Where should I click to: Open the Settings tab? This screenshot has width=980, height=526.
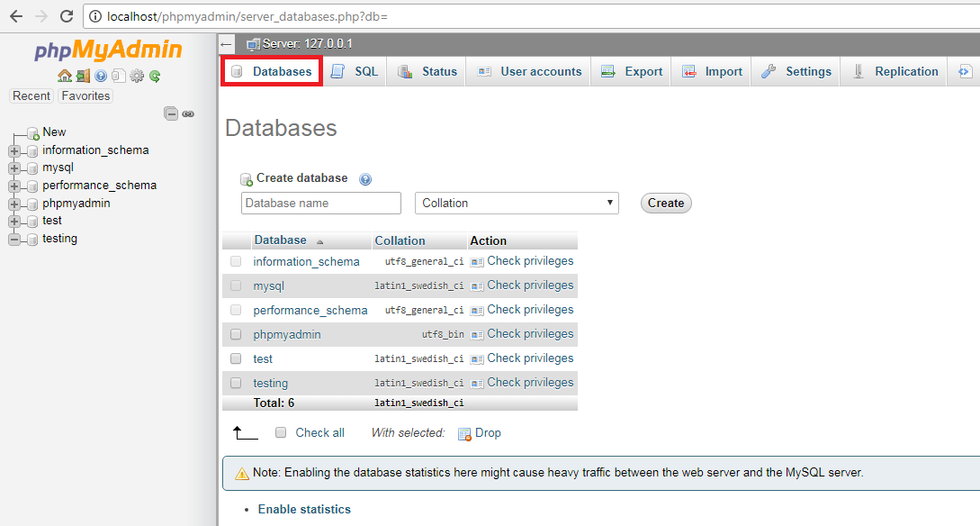(x=796, y=71)
